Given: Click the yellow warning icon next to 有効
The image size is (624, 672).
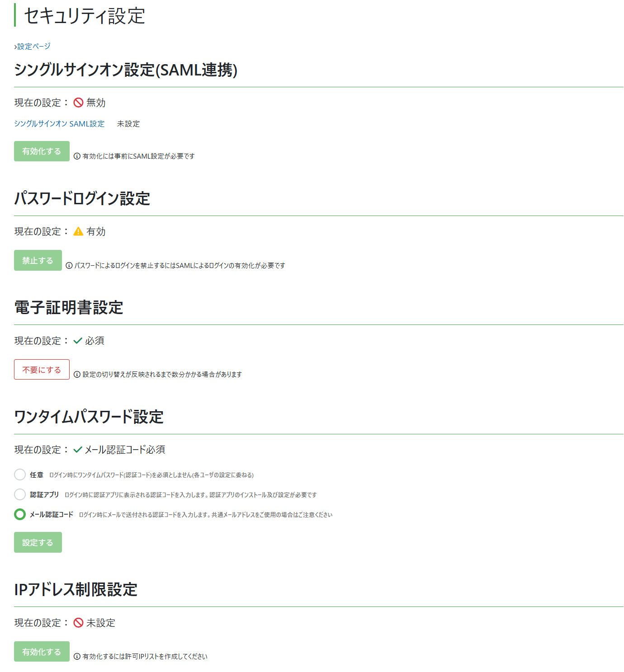Looking at the screenshot, I should tap(78, 231).
